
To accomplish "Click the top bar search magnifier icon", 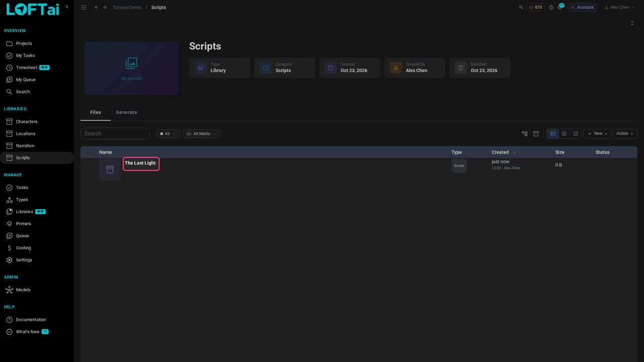I will 521,8.
